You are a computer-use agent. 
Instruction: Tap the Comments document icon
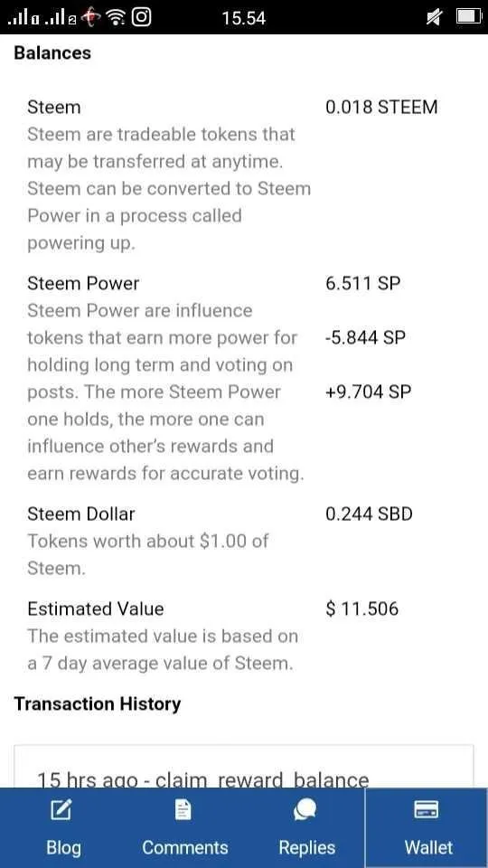point(183,810)
